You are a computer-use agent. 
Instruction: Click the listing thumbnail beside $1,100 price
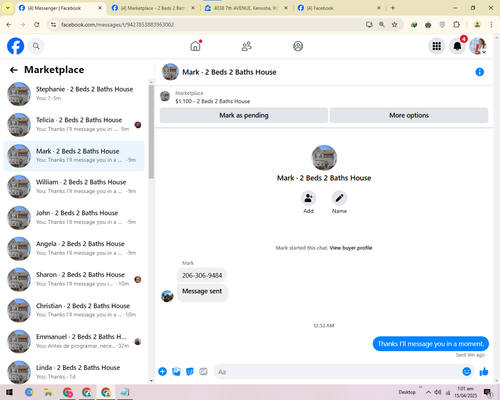click(x=165, y=97)
